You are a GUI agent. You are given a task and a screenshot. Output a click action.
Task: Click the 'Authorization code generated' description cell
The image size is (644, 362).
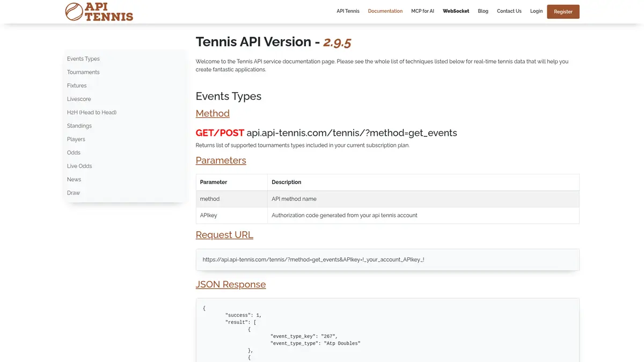pyautogui.click(x=423, y=215)
